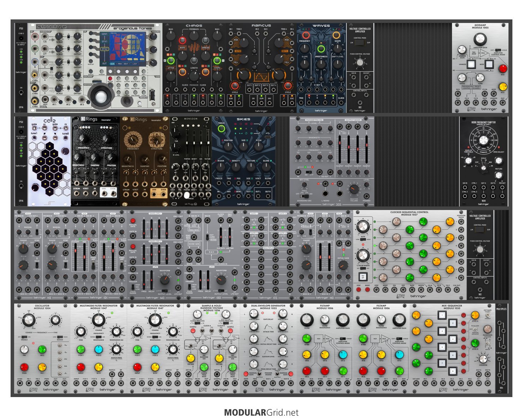Select EFX2 on the Structure module screen

(105, 49)
